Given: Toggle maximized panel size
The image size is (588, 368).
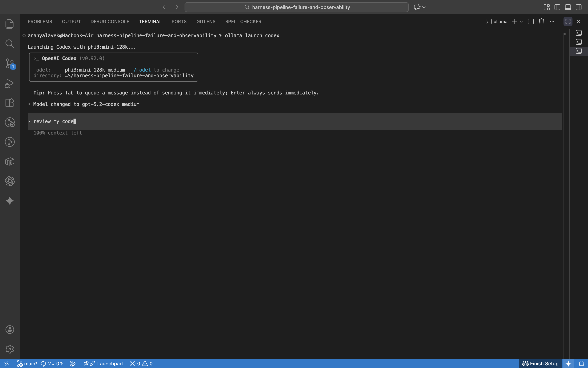Looking at the screenshot, I should pos(568,21).
